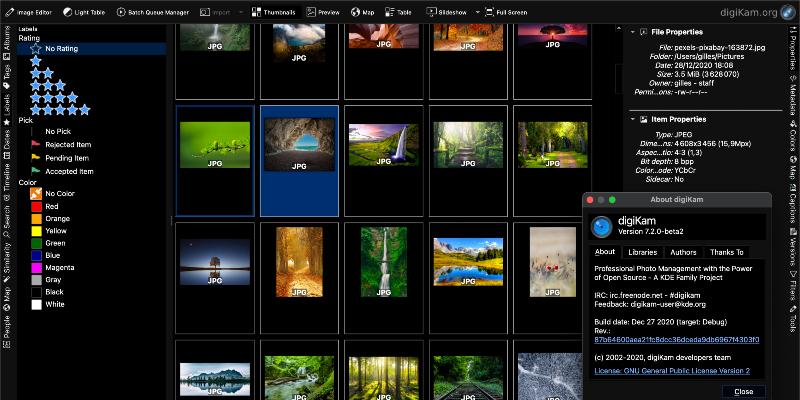Image resolution: width=800 pixels, height=400 pixels.
Task: Collapse the File Properties section
Action: (x=630, y=32)
